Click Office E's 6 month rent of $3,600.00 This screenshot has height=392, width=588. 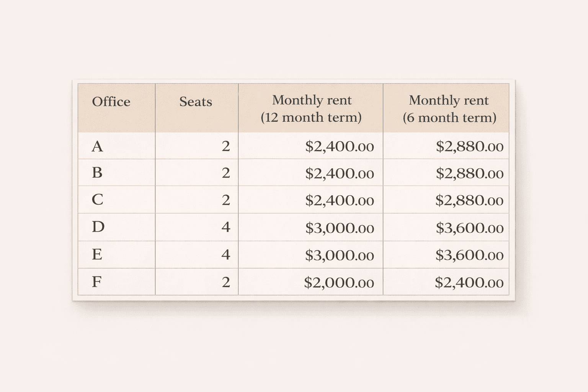click(469, 255)
